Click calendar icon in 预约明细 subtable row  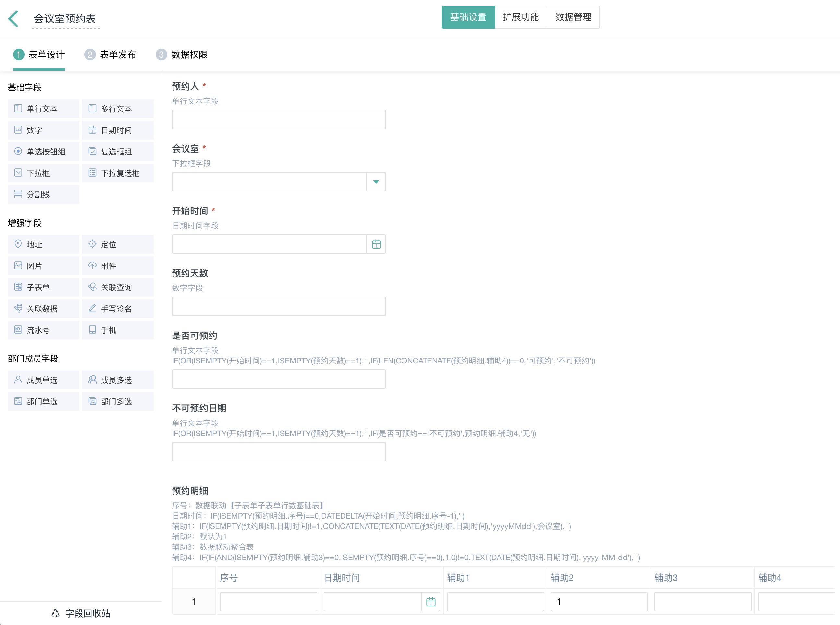point(431,602)
